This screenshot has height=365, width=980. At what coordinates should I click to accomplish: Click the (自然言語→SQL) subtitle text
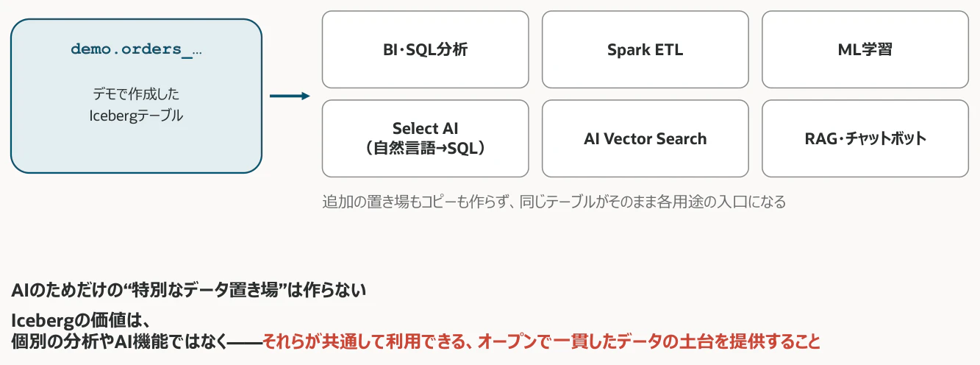click(x=425, y=148)
